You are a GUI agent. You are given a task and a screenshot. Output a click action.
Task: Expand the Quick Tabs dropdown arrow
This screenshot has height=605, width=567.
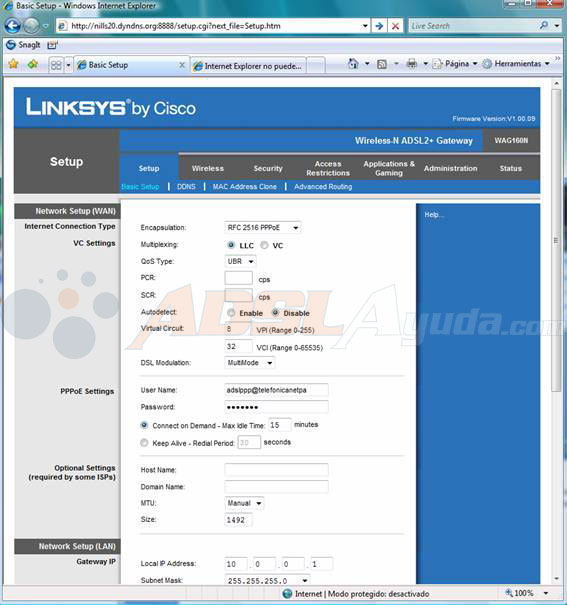[x=68, y=65]
